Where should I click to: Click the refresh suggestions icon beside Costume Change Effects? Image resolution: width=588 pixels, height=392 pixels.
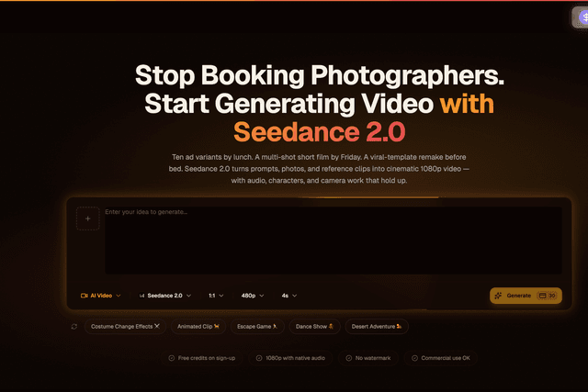[x=74, y=327]
